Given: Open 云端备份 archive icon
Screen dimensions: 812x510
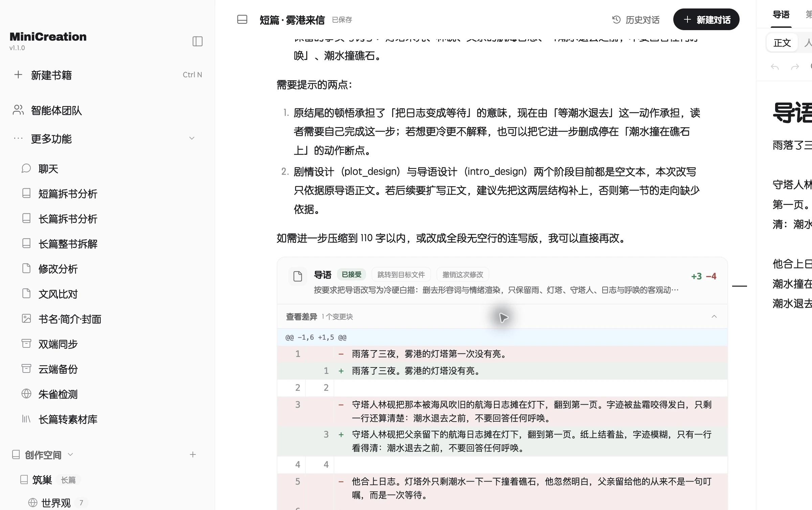Looking at the screenshot, I should [26, 369].
